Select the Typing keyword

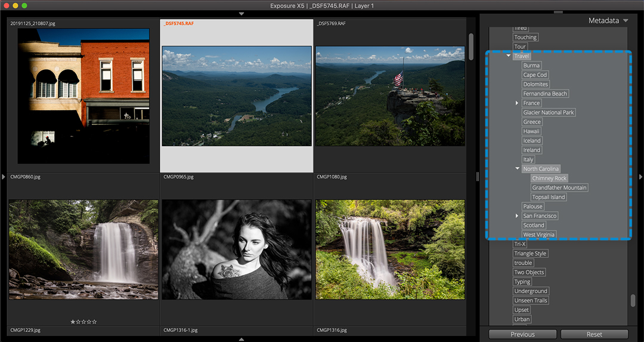522,282
